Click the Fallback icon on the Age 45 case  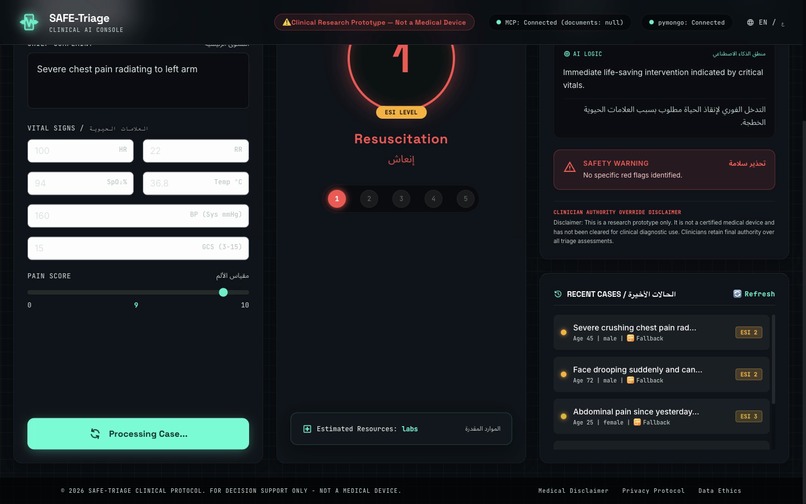click(x=630, y=338)
